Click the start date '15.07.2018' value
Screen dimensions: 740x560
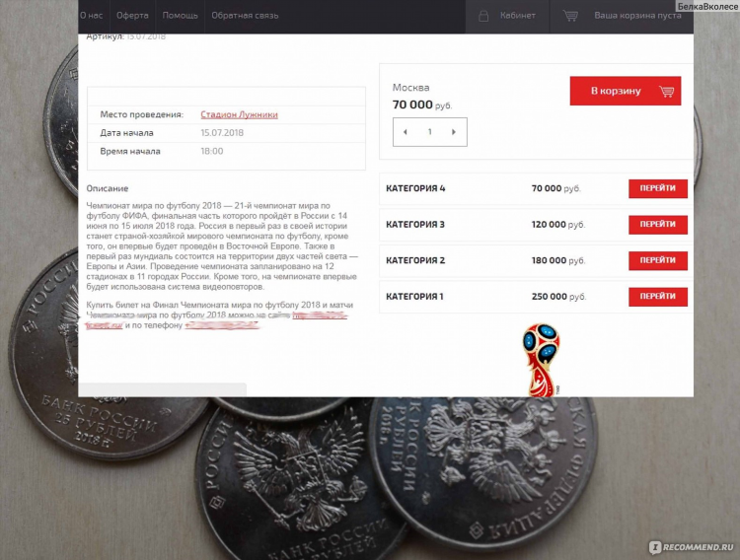222,133
